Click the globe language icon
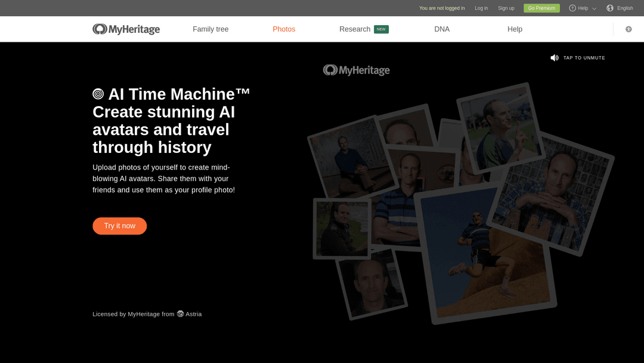 610,8
